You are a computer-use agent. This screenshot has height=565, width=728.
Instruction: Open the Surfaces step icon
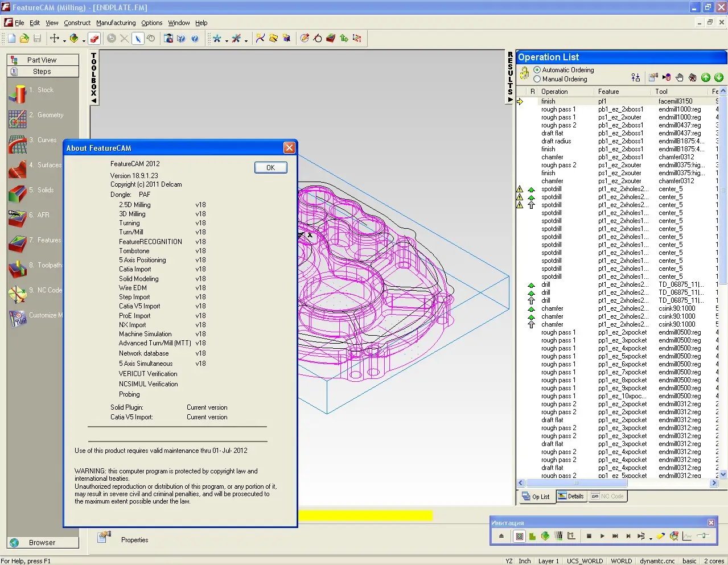pyautogui.click(x=17, y=169)
